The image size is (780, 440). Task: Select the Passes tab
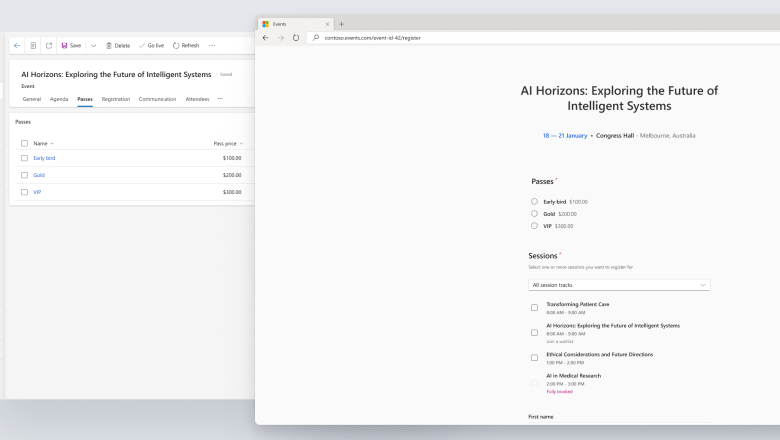[85, 99]
